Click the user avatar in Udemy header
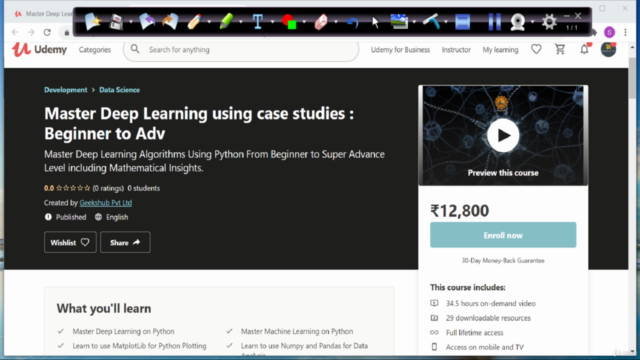The width and height of the screenshot is (640, 360). pyautogui.click(x=608, y=49)
